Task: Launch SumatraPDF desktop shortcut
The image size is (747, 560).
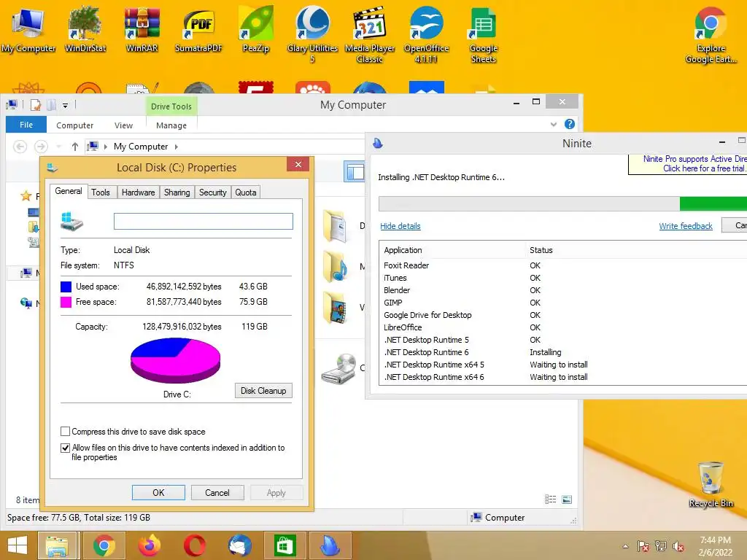Action: click(x=198, y=30)
